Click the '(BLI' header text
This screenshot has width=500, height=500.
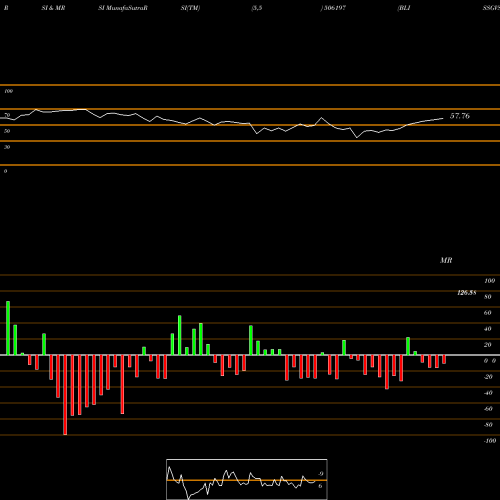[404, 8]
